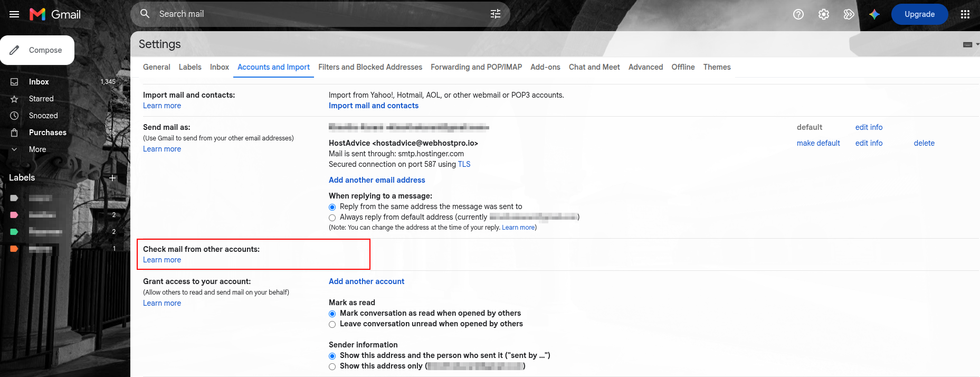Click Import mail and contacts link
This screenshot has height=377, width=980.
point(374,106)
